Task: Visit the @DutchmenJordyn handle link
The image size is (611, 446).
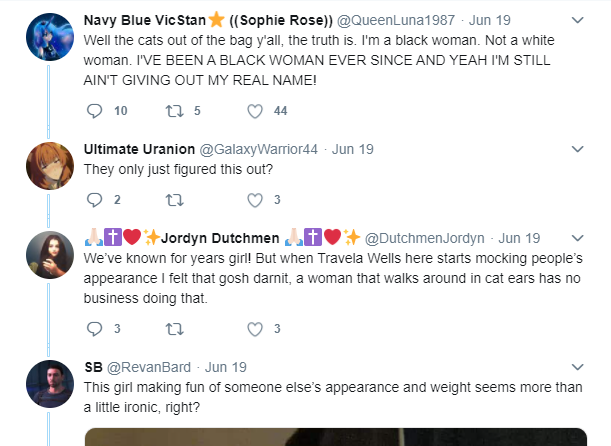Action: (424, 238)
